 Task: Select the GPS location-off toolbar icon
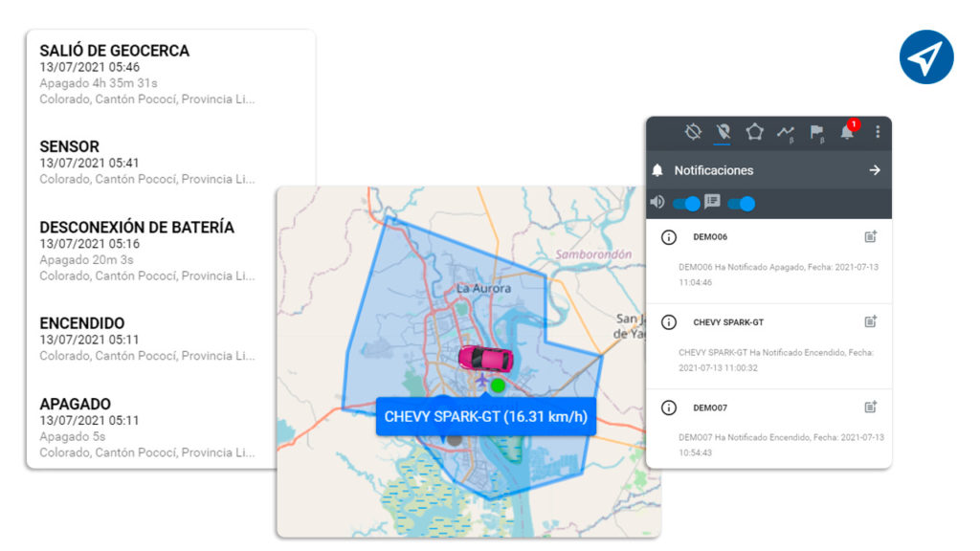click(x=693, y=132)
